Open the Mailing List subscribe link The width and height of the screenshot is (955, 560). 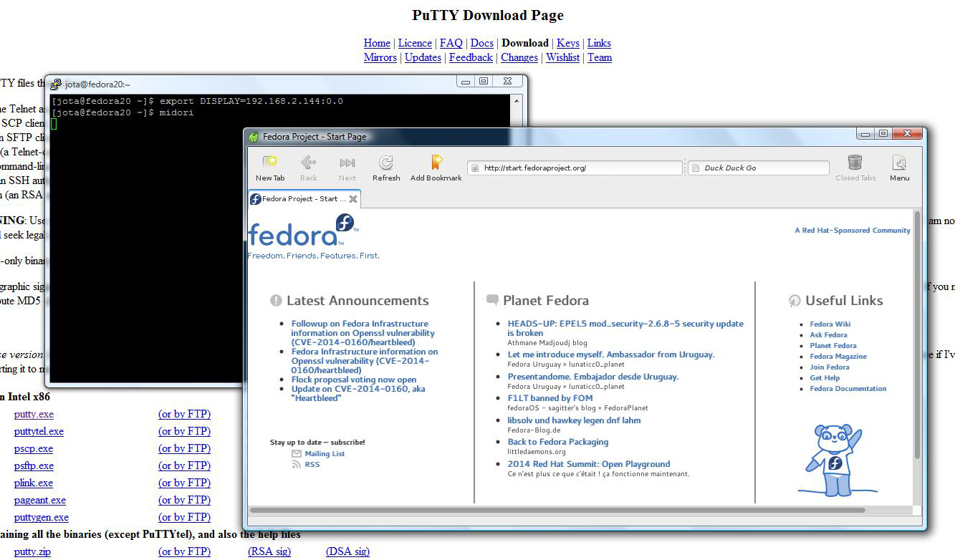click(x=325, y=454)
